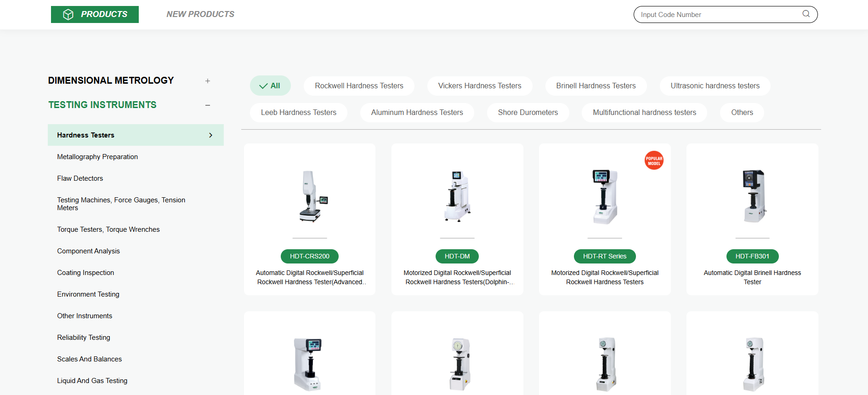868x395 pixels.
Task: Switch to the New Products tab
Action: [200, 14]
